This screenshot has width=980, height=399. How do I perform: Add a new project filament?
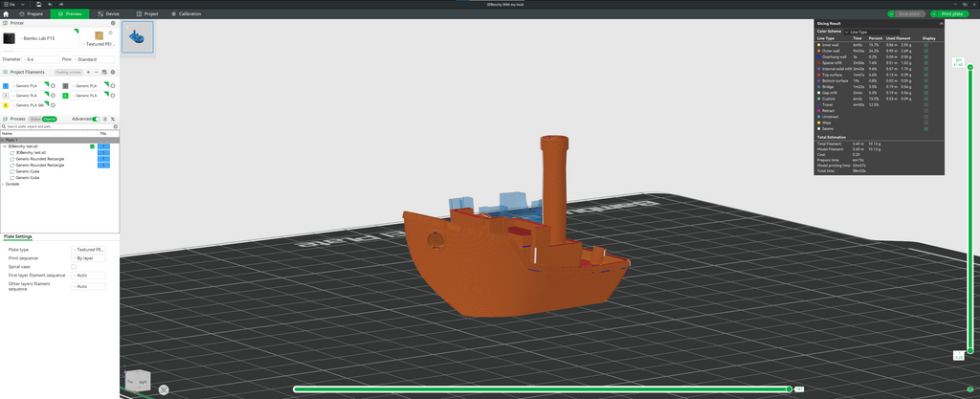(88, 73)
